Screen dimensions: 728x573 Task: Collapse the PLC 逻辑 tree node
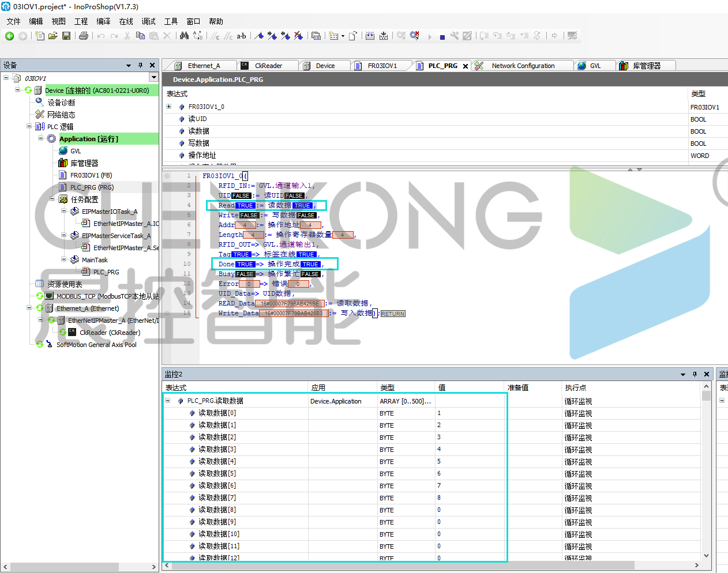pos(29,126)
